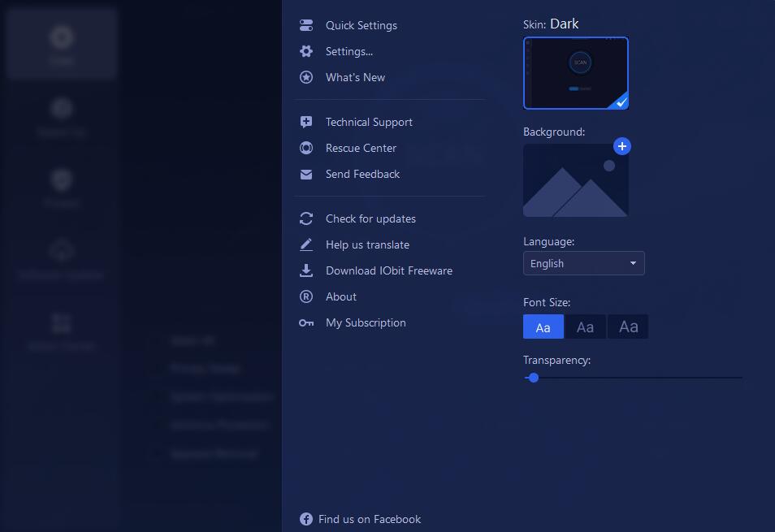Viewport: 775px width, 532px height.
Task: Select the small font size Aa
Action: pos(543,327)
